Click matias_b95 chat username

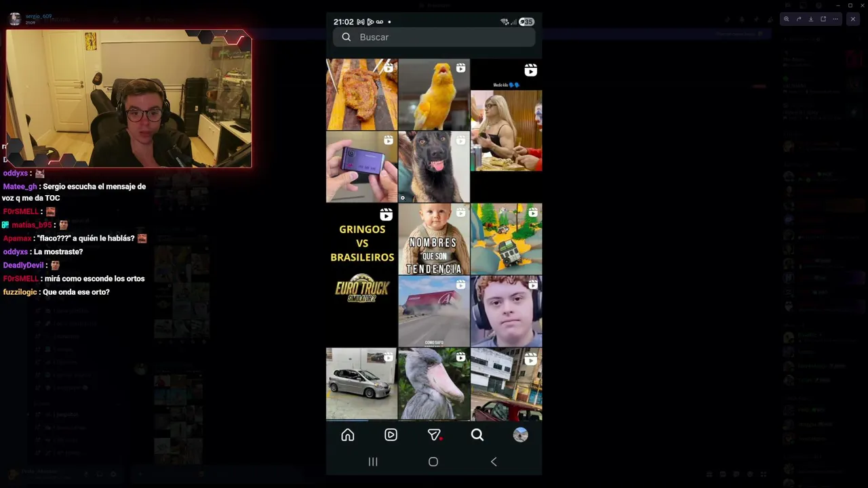32,225
